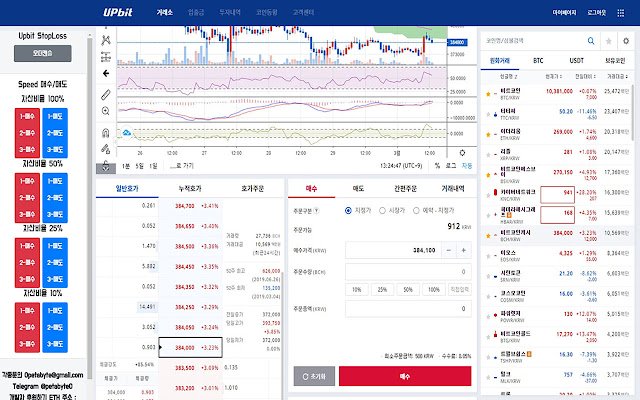
Task: Select the ruler measure tool
Action: click(x=106, y=94)
